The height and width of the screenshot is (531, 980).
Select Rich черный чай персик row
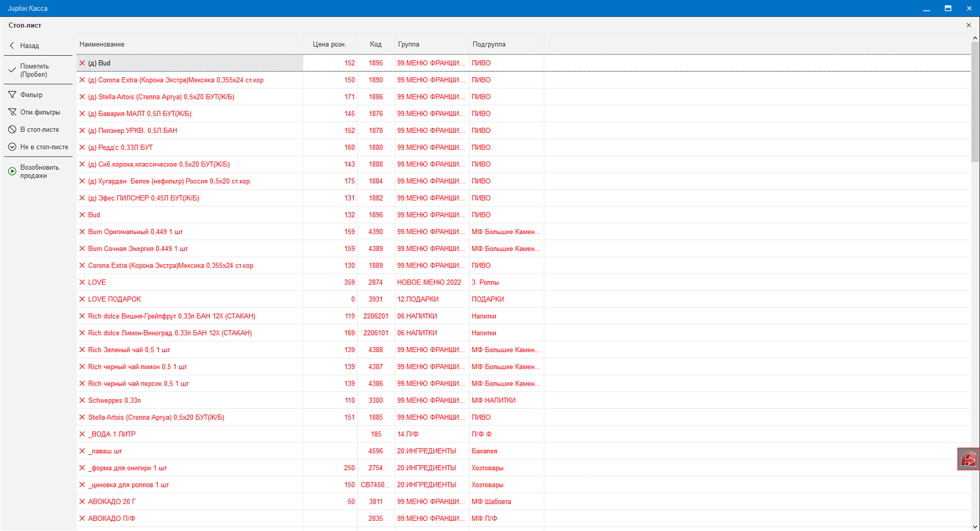(523, 383)
